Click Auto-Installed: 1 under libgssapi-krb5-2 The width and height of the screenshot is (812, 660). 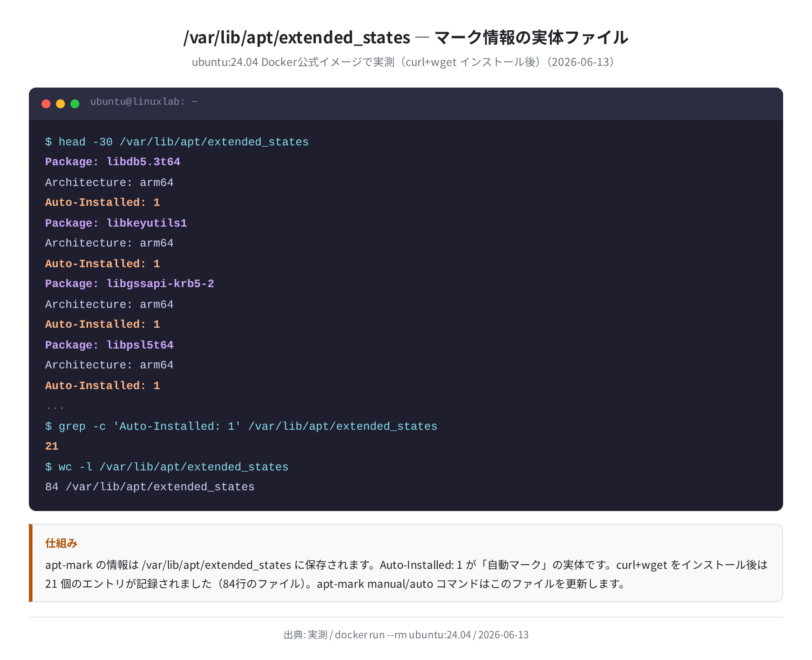tap(102, 324)
